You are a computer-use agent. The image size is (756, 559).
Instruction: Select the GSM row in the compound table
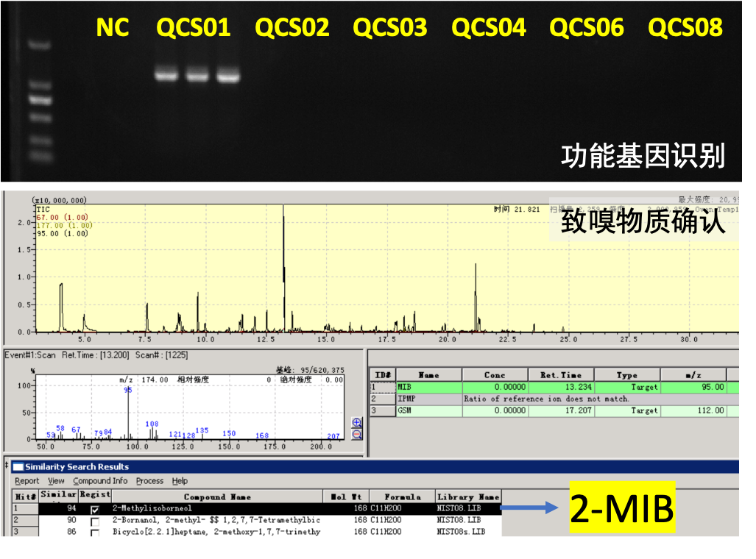tap(428, 410)
